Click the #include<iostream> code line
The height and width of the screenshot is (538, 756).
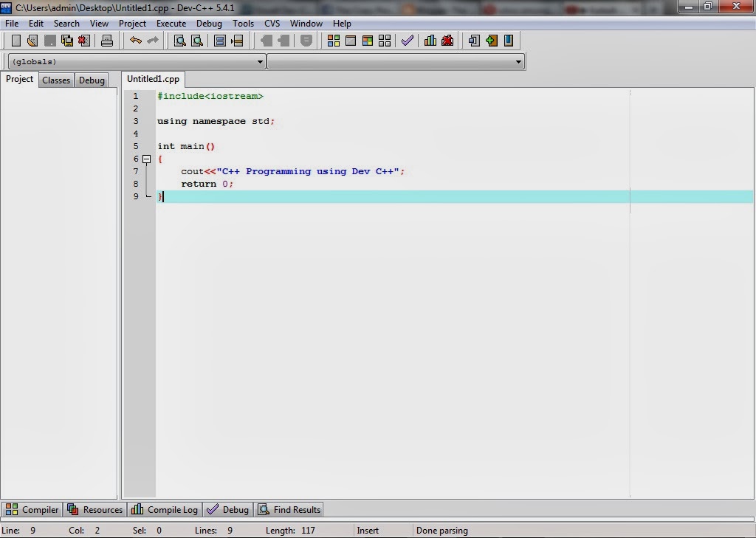pos(210,96)
